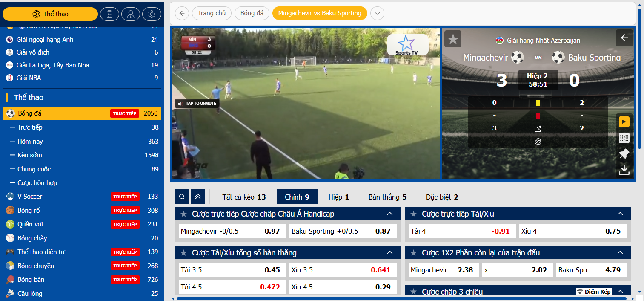This screenshot has width=644, height=301.
Task: Click the Bóng rổ basketball icon
Action: [x=10, y=210]
